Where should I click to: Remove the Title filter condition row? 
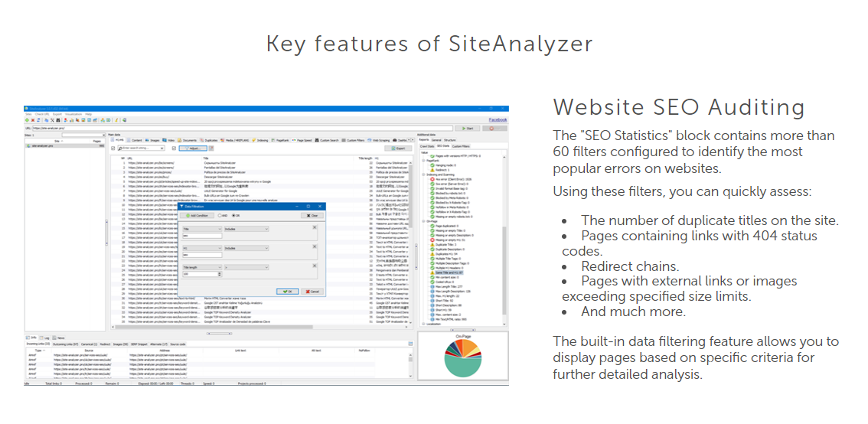coord(315,227)
